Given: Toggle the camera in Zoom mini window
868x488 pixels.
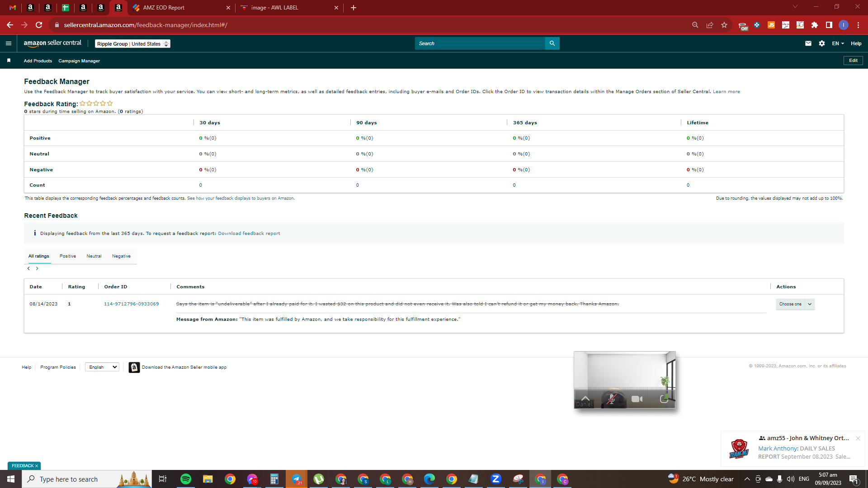Looking at the screenshot, I should [x=637, y=399].
